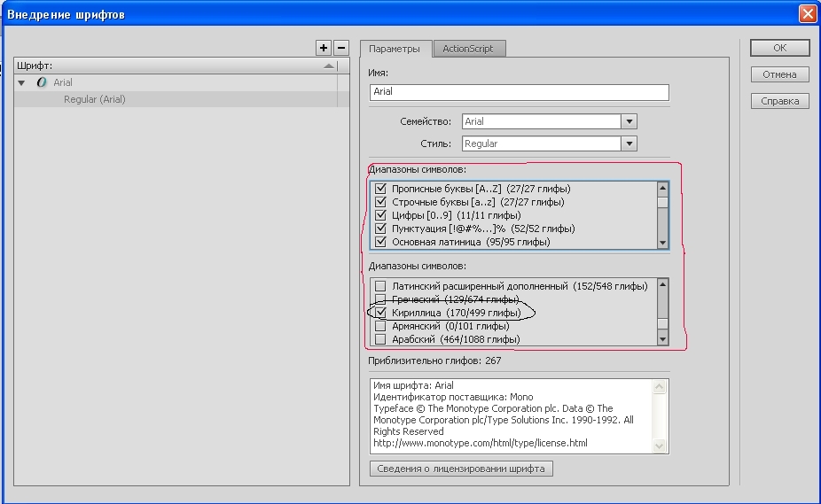Screen dimensions: 821x504
Task: Switch to the Параметры tab
Action: pyautogui.click(x=395, y=49)
